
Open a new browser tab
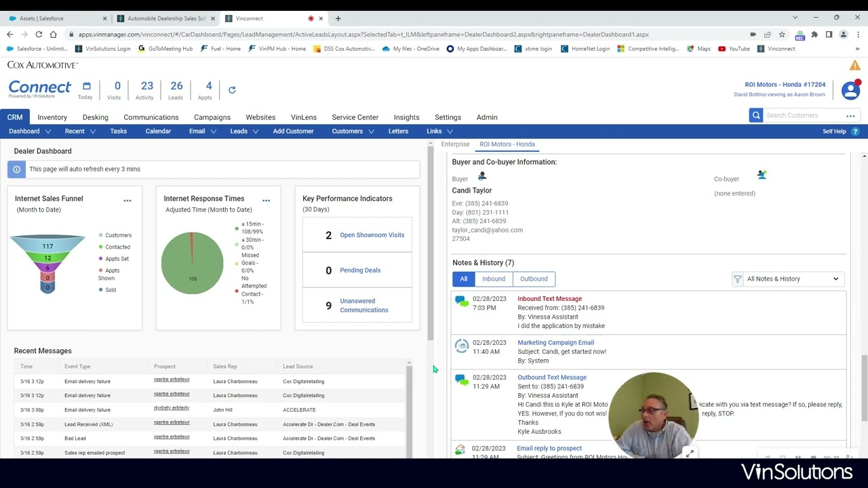[338, 18]
